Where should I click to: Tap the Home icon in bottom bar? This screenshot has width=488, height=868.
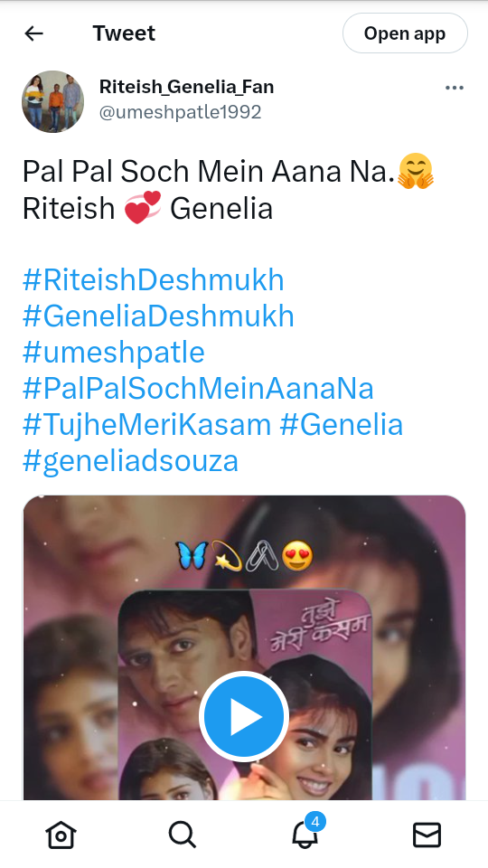pos(61,835)
